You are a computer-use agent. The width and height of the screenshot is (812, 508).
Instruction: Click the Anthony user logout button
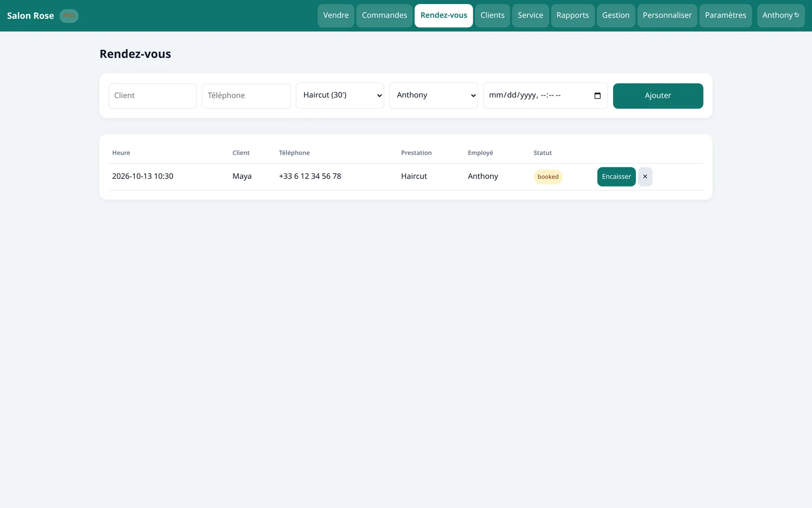tap(781, 16)
